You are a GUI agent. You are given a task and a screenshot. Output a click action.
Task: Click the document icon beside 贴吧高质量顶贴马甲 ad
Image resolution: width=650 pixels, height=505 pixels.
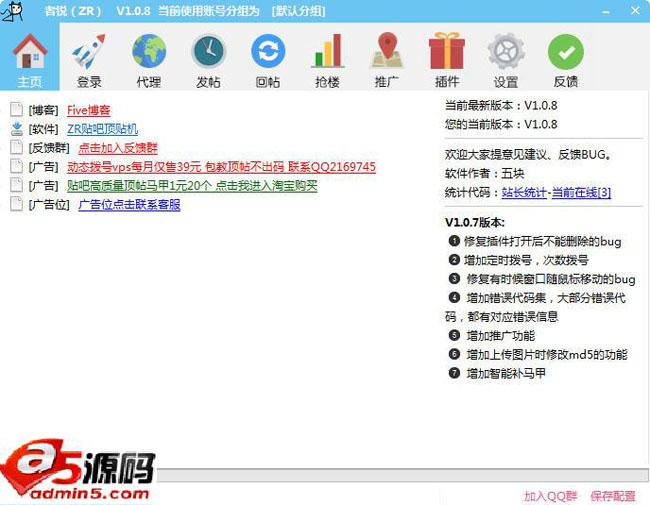17,185
